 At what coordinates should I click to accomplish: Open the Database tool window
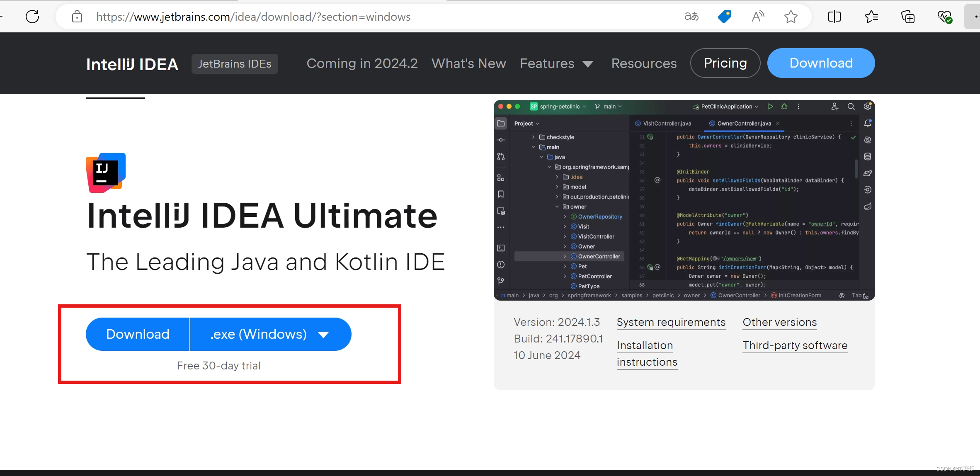(x=868, y=156)
